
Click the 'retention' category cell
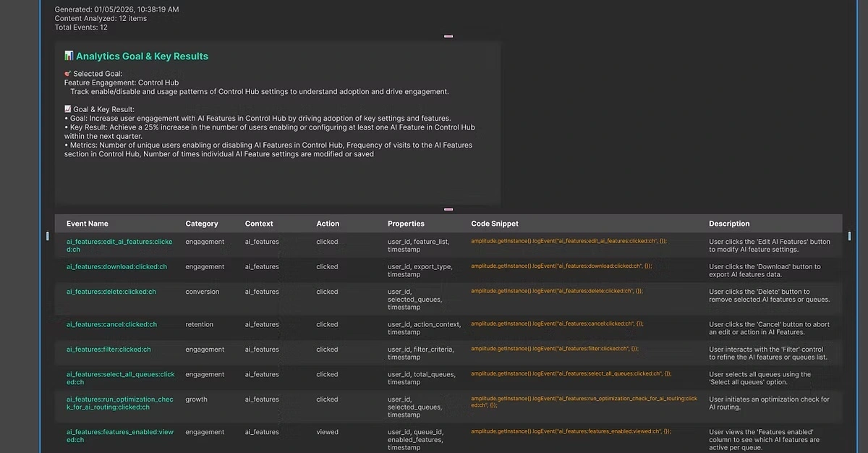coord(200,324)
